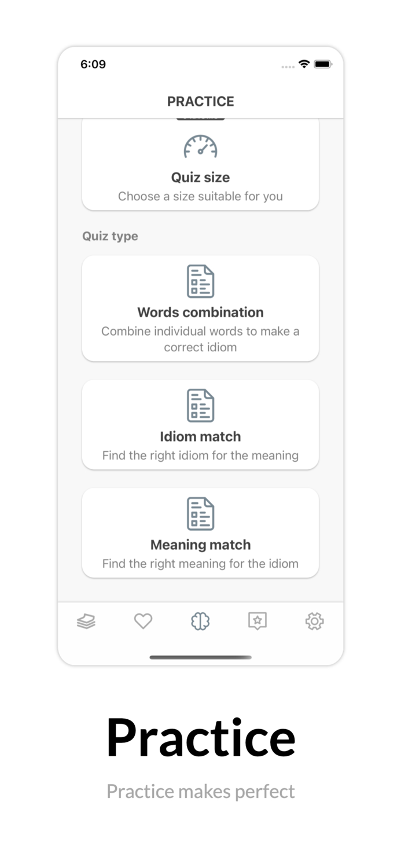
Task: Click the Words combination document icon
Action: coord(200,281)
